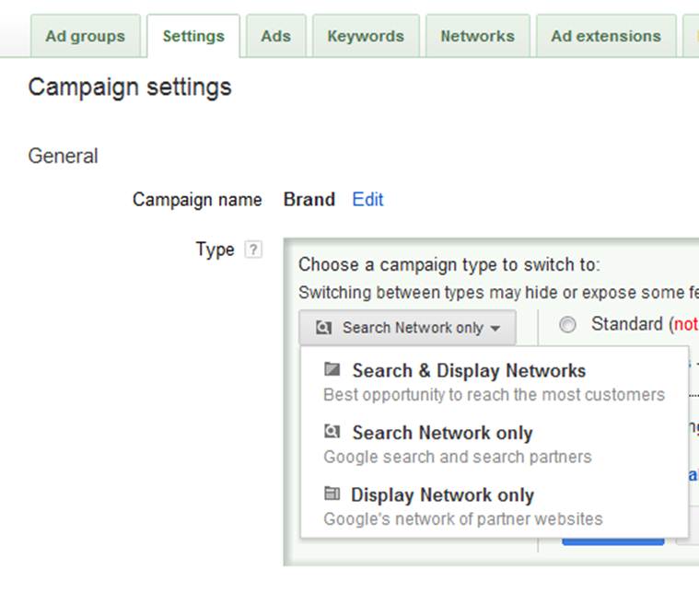Click the Search & Display Networks folder icon
This screenshot has height=616, width=699.
[x=332, y=369]
